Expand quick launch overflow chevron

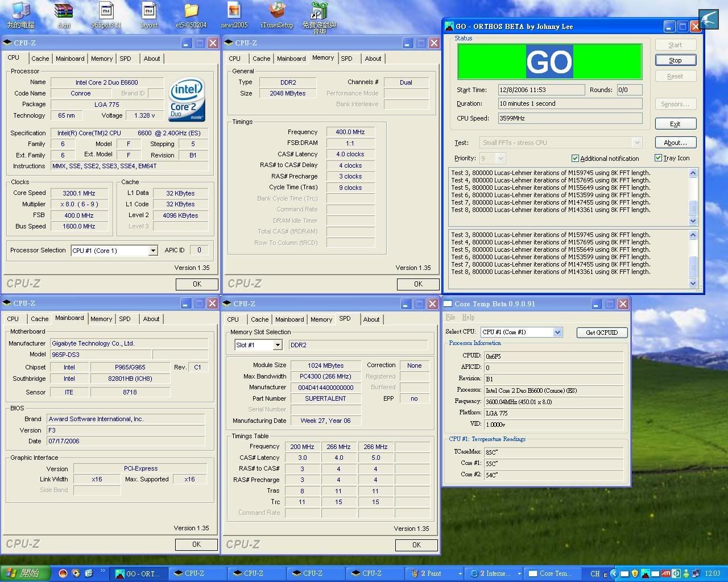point(103,571)
